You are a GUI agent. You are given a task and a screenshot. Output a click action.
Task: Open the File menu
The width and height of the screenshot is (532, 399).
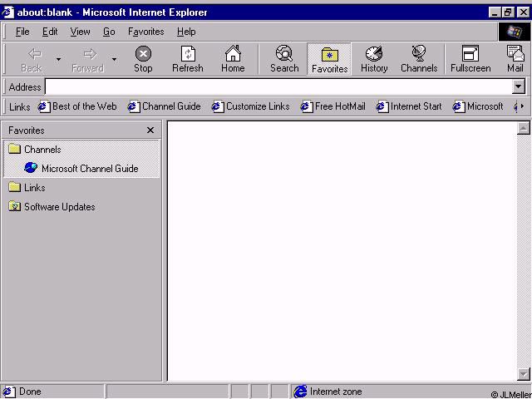point(22,32)
